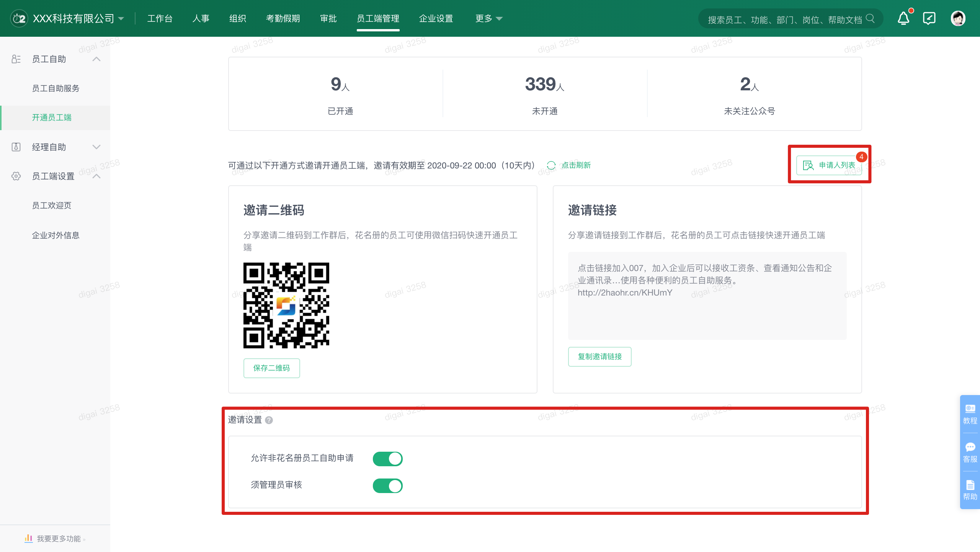Click 保存二维码 button
This screenshot has width=980, height=552.
[x=271, y=368]
